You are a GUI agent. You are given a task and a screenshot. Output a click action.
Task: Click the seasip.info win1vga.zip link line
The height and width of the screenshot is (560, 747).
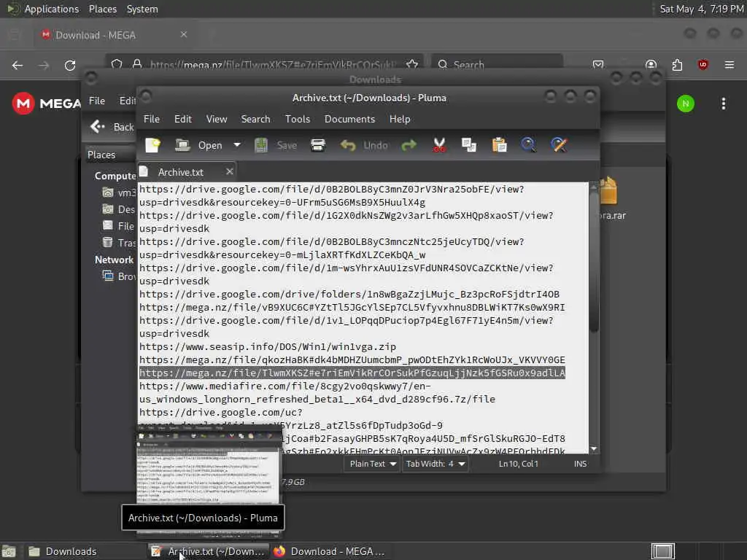click(267, 346)
